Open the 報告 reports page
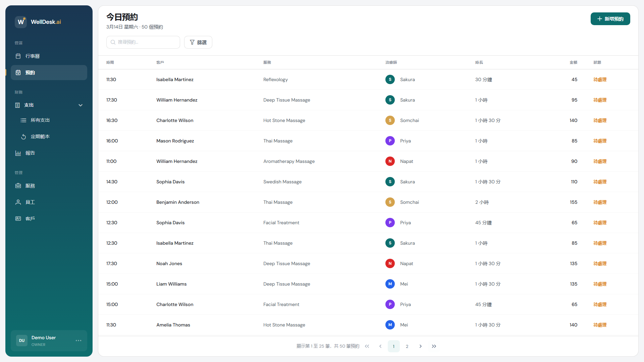Image resolution: width=644 pixels, height=362 pixels. [30, 153]
